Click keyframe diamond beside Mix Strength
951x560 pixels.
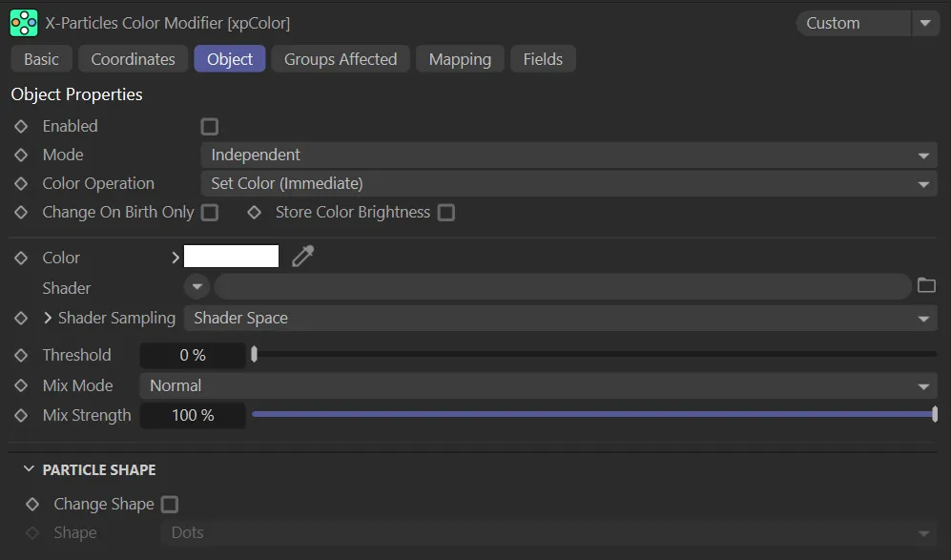coord(21,416)
